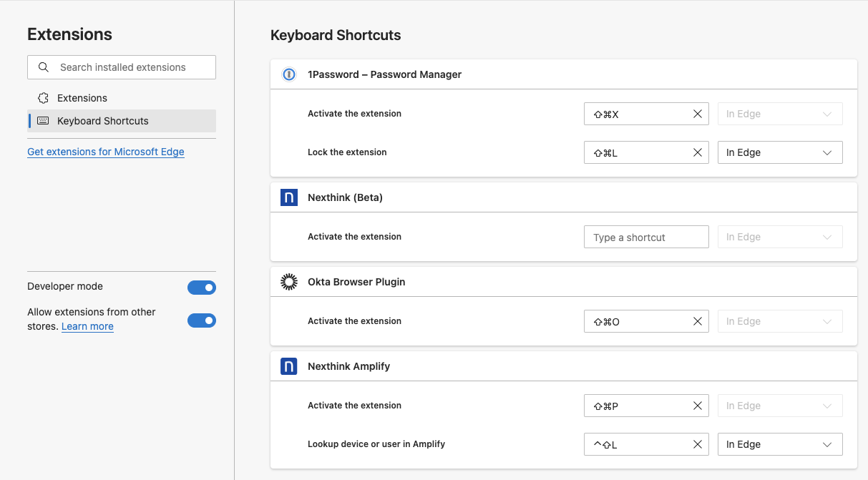Image resolution: width=868 pixels, height=480 pixels.
Task: Follow the Learn more link
Action: pyautogui.click(x=87, y=326)
